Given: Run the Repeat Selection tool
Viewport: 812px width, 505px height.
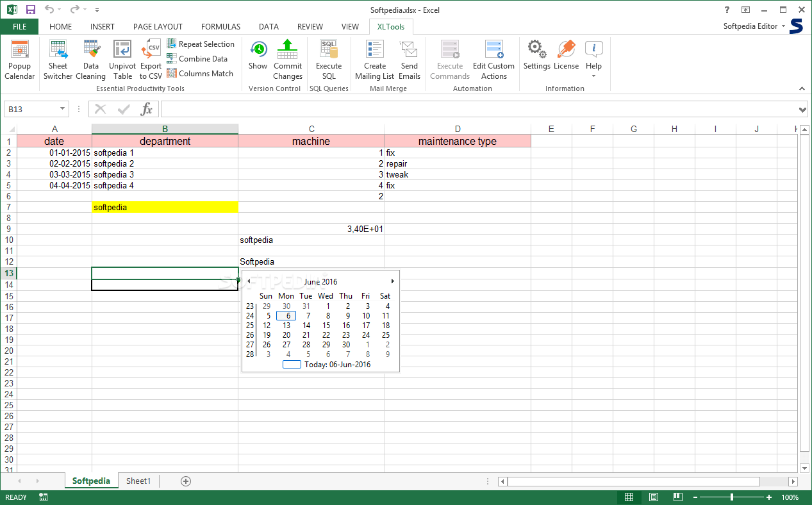Looking at the screenshot, I should [201, 44].
